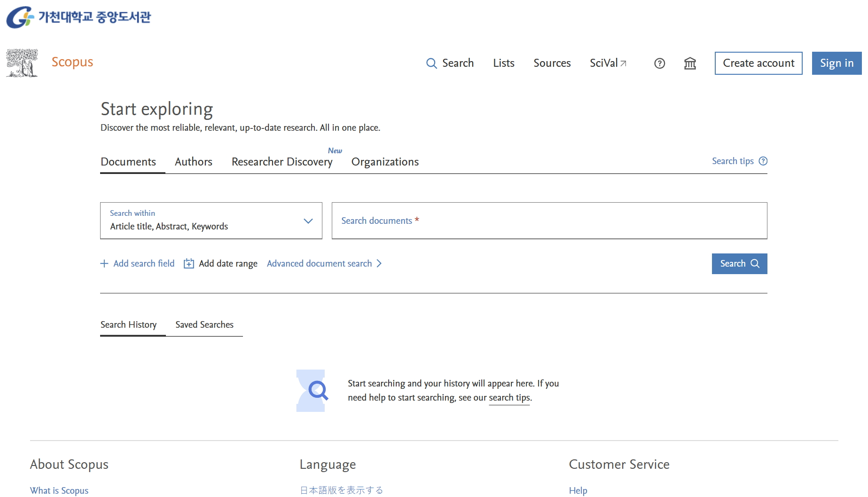Switch to the Saved Searches tab
868x497 pixels.
point(204,325)
